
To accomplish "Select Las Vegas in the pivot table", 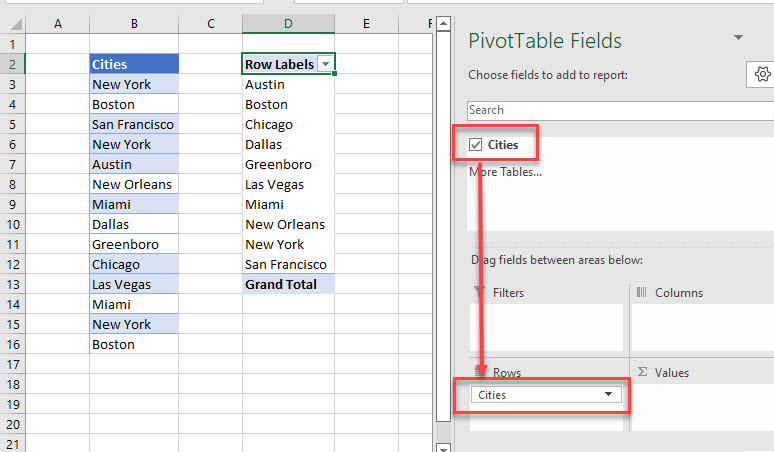I will coord(273,184).
